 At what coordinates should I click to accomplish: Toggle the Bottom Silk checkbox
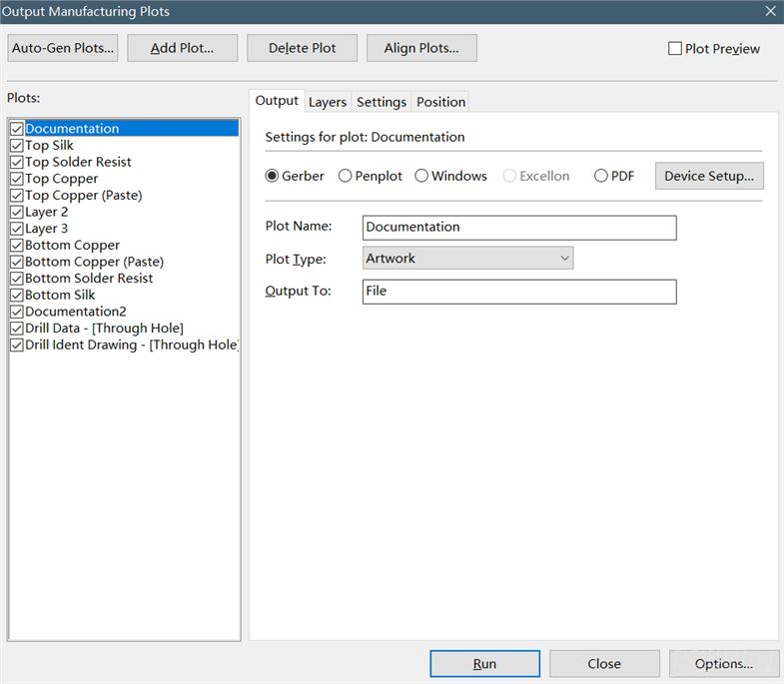(17, 295)
